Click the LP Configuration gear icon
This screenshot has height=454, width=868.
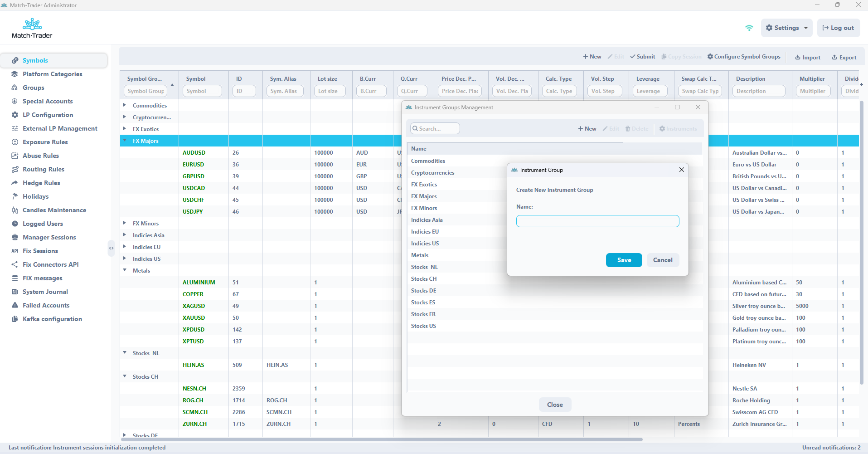15,115
